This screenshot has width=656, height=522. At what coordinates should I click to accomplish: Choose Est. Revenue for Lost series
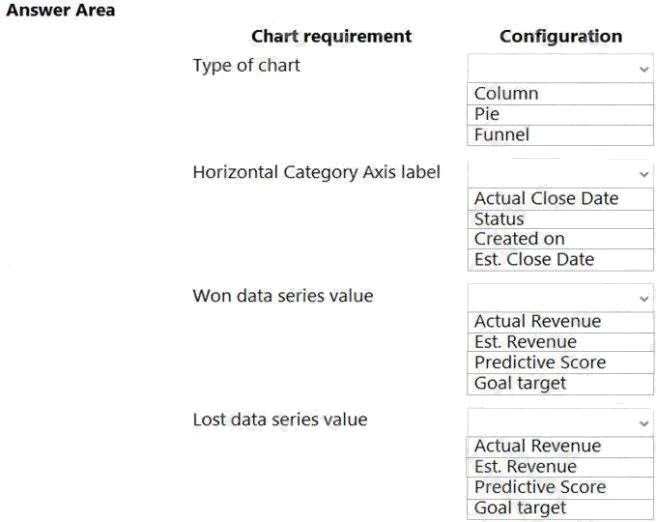[525, 466]
